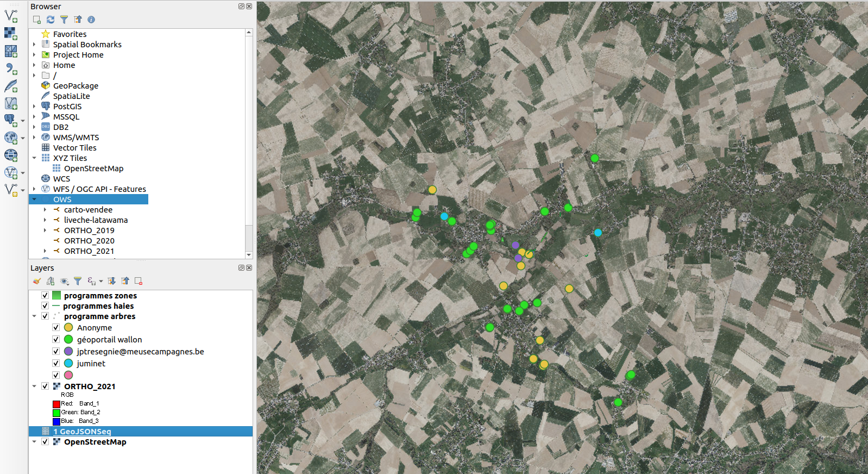Click the Red Band_1 color swatch
Image resolution: width=868 pixels, height=474 pixels.
[56, 404]
